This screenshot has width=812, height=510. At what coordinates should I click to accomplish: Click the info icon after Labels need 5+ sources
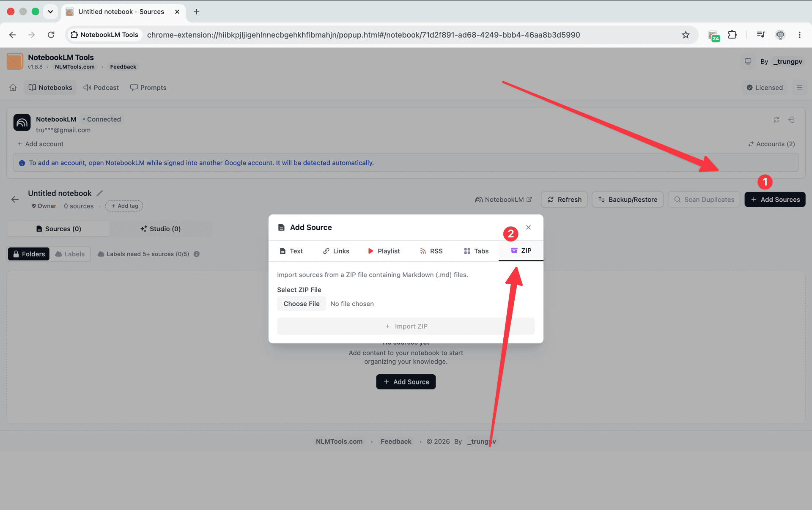pos(196,254)
